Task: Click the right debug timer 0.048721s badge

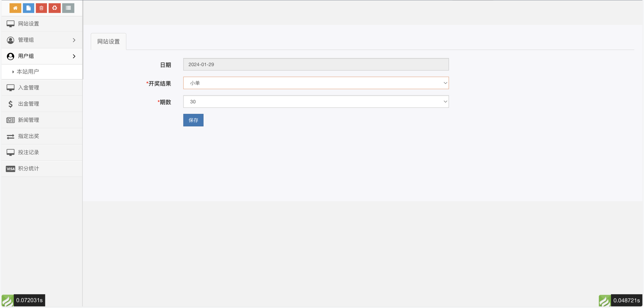Action: [626, 300]
